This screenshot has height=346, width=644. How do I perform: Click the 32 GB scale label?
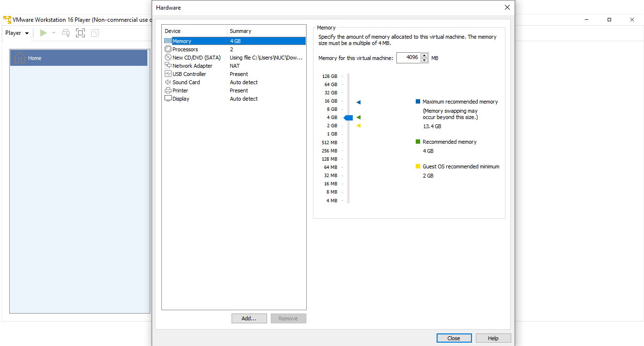331,93
